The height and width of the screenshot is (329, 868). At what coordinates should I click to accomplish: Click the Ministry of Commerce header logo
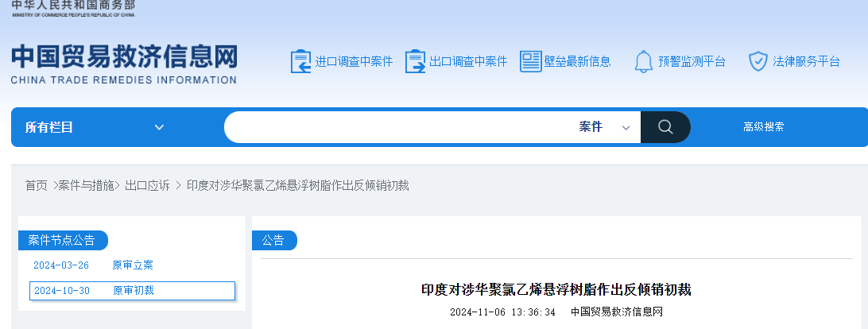pos(73,9)
